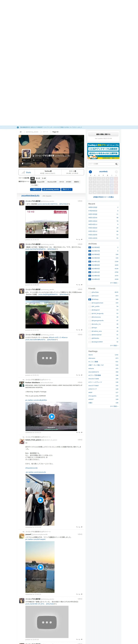Screen dimensions: 138x644
Task: Open the #Amazon hashtag link
Action: 92,358
